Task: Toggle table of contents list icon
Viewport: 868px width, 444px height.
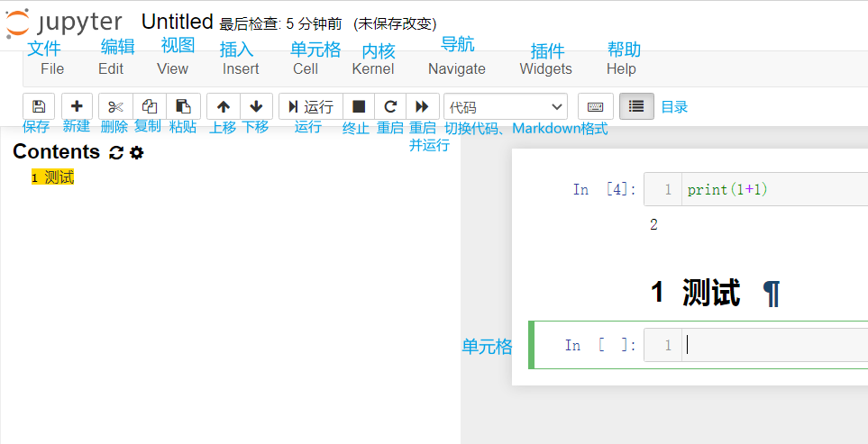Action: [636, 106]
